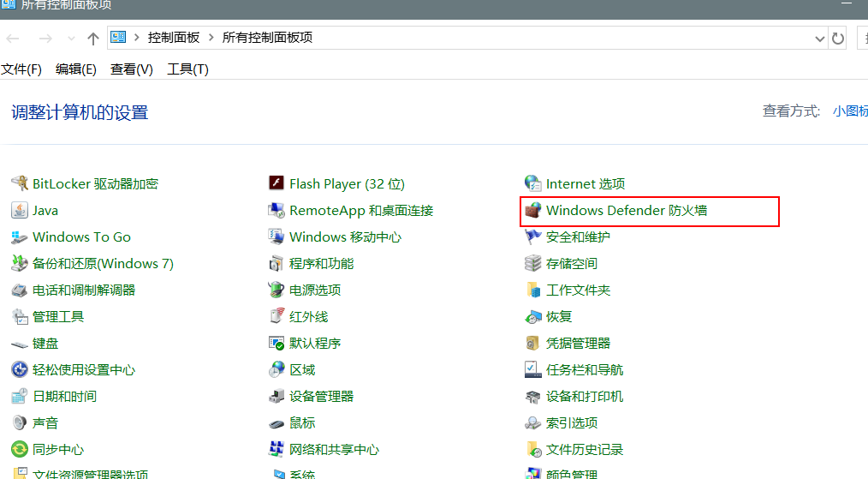Click the 管理工具 icon

(x=20, y=316)
